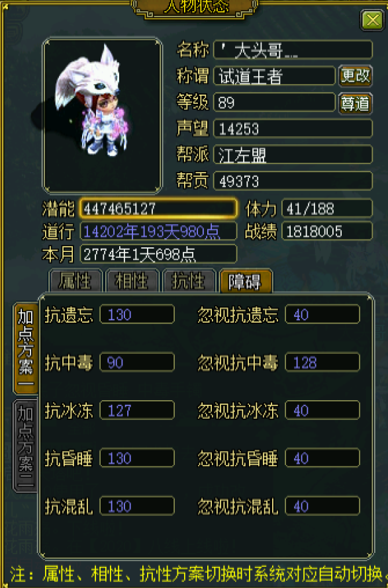Click the 抗遗忘 value box
Image resolution: width=388 pixels, height=588 pixels.
coord(137,314)
